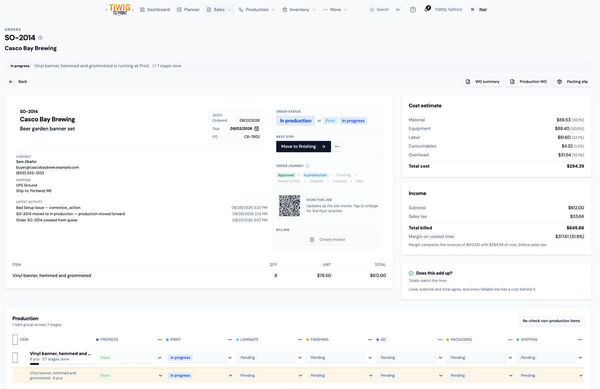Open the Production WO document
Image resolution: width=600 pixels, height=389 pixels.
coord(528,81)
